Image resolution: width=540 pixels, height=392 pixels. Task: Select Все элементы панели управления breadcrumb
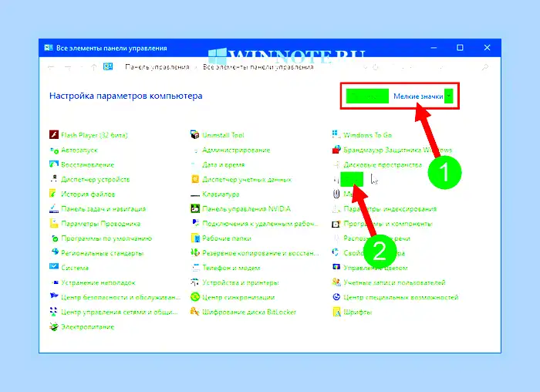pyautogui.click(x=258, y=67)
